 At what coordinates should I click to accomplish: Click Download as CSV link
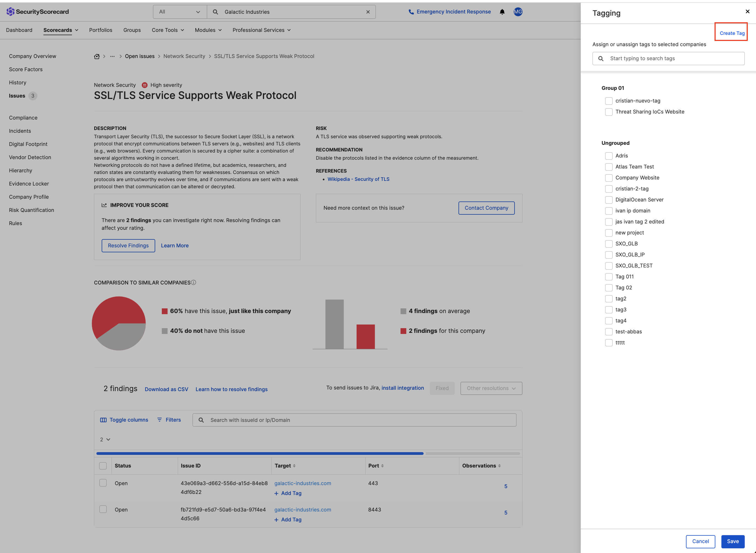[166, 389]
